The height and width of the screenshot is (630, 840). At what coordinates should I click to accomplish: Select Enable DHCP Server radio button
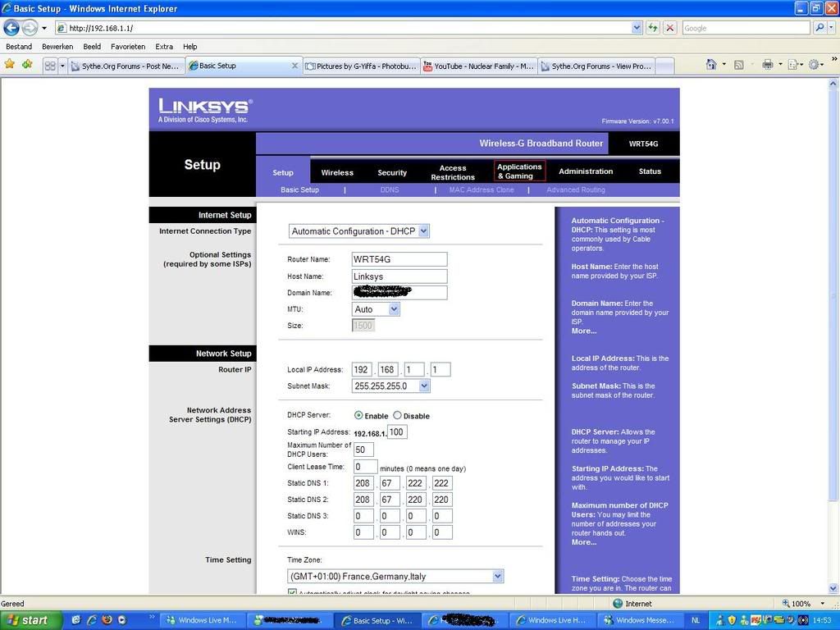[358, 415]
